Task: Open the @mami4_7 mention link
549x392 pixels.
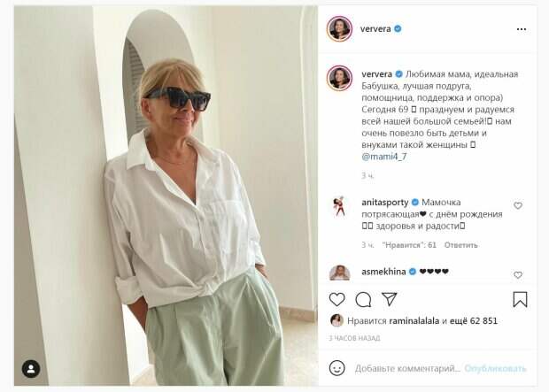Action: click(384, 157)
